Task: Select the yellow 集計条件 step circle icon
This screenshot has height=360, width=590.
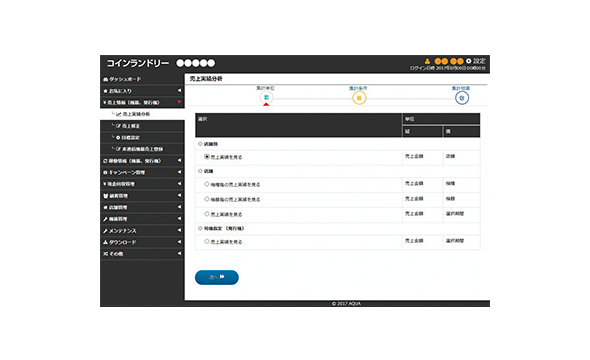Action: [359, 98]
